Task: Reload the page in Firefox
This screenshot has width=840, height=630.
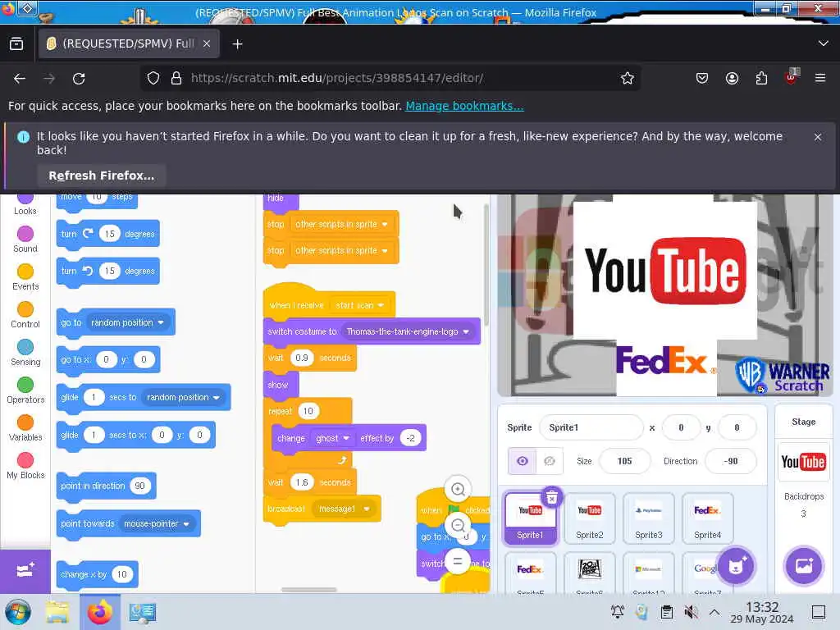Action: [79, 79]
